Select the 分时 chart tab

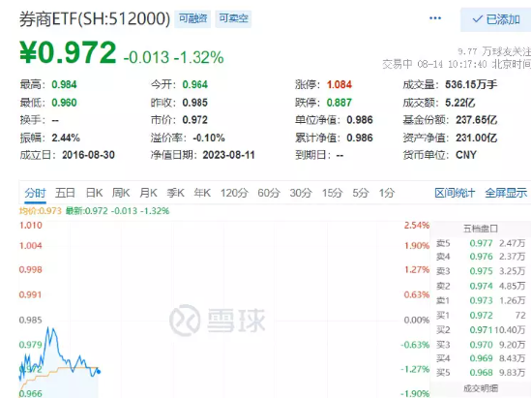pyautogui.click(x=35, y=193)
